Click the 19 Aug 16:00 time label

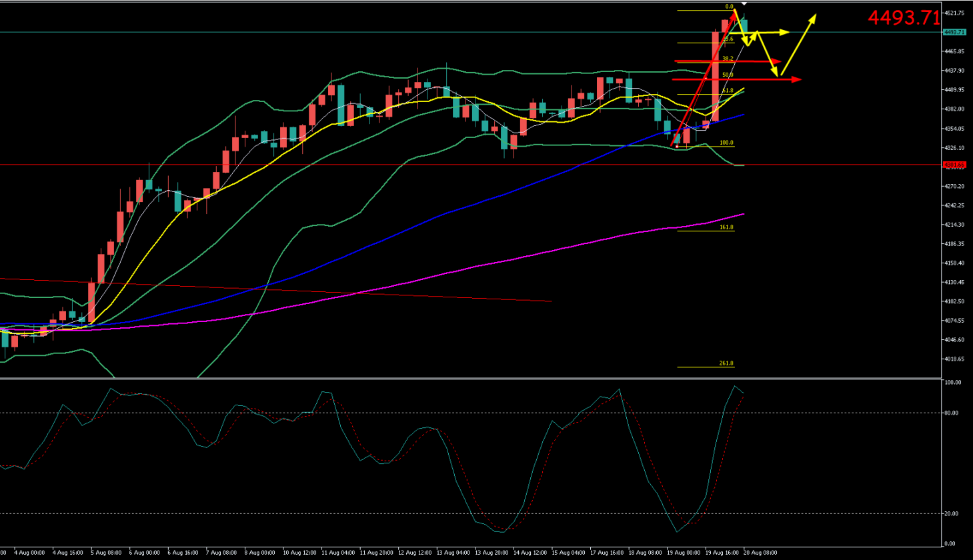(722, 553)
